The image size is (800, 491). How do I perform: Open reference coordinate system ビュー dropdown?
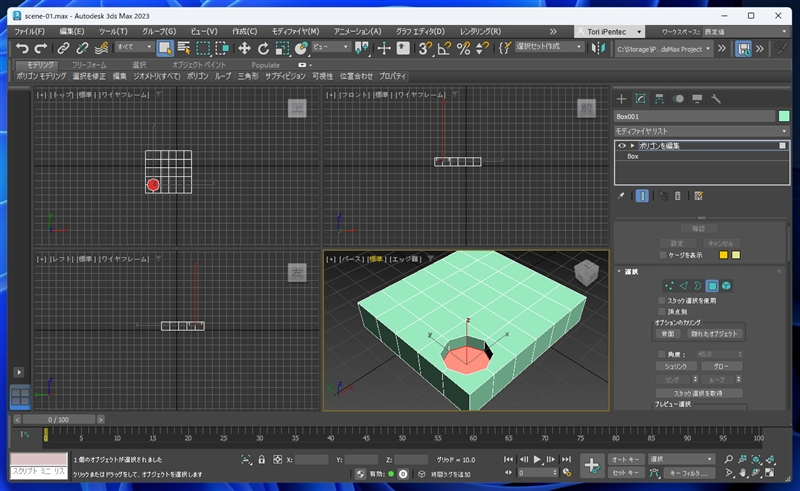[331, 47]
